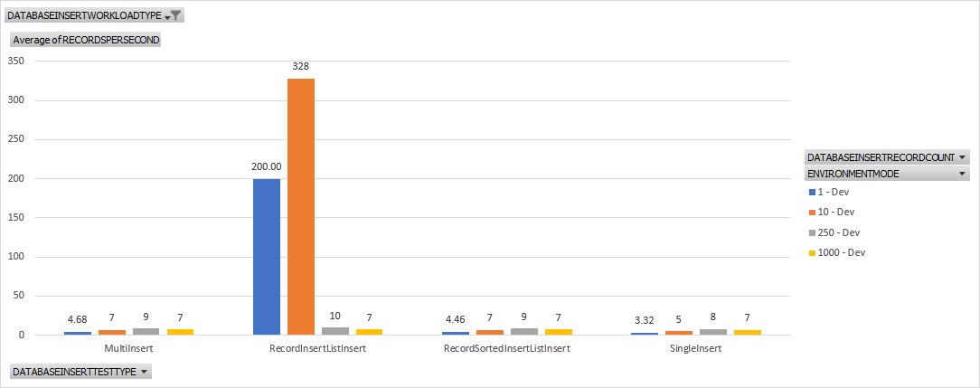Click the 3.32 data label above SingleInsert
980x388 pixels.
pos(645,320)
